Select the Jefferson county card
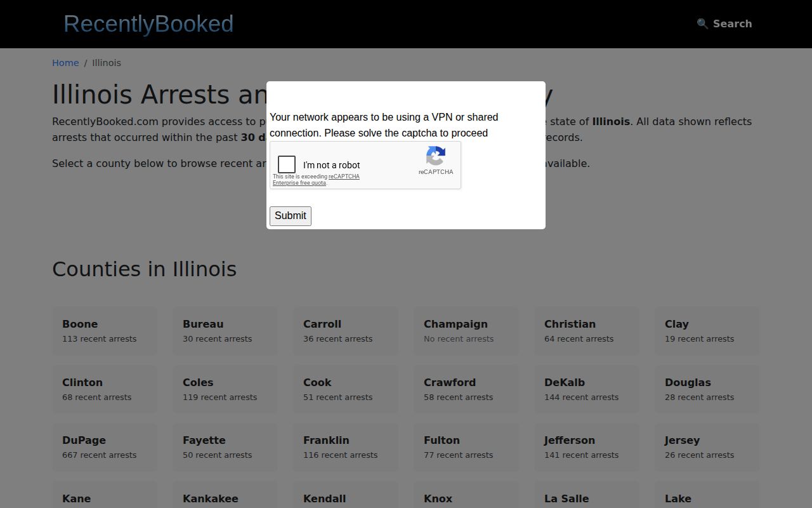 pos(587,447)
